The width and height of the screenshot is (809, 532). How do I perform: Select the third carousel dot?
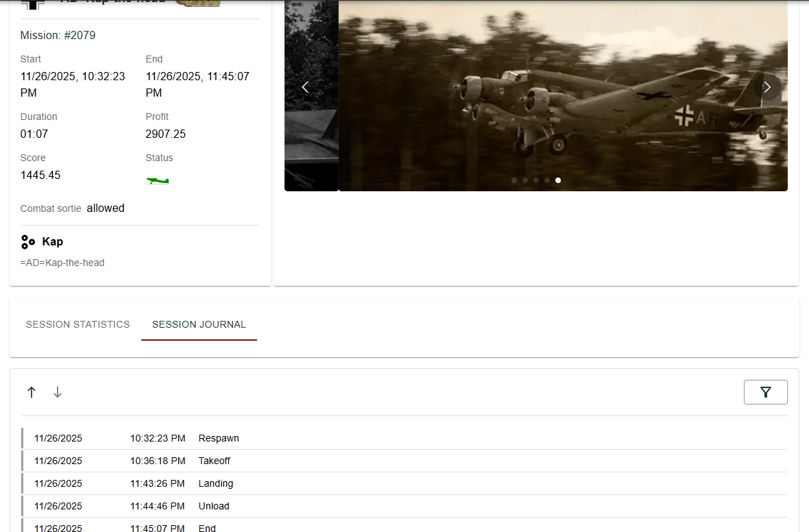coord(535,180)
